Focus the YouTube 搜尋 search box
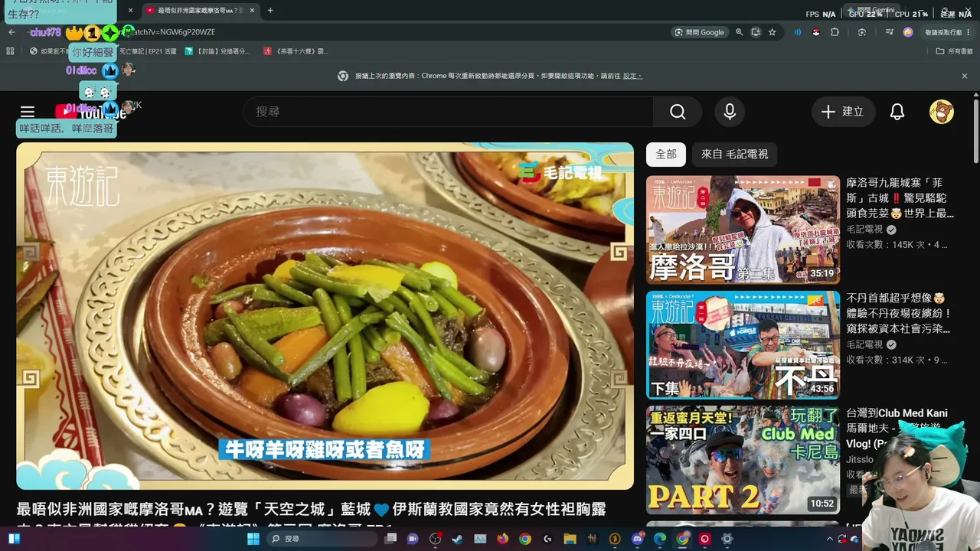 (449, 112)
